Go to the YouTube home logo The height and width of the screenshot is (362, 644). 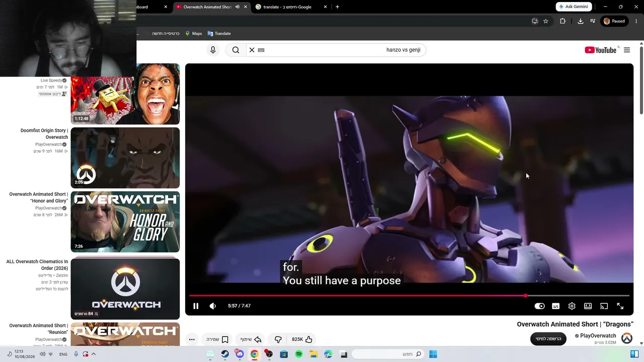tap(601, 50)
